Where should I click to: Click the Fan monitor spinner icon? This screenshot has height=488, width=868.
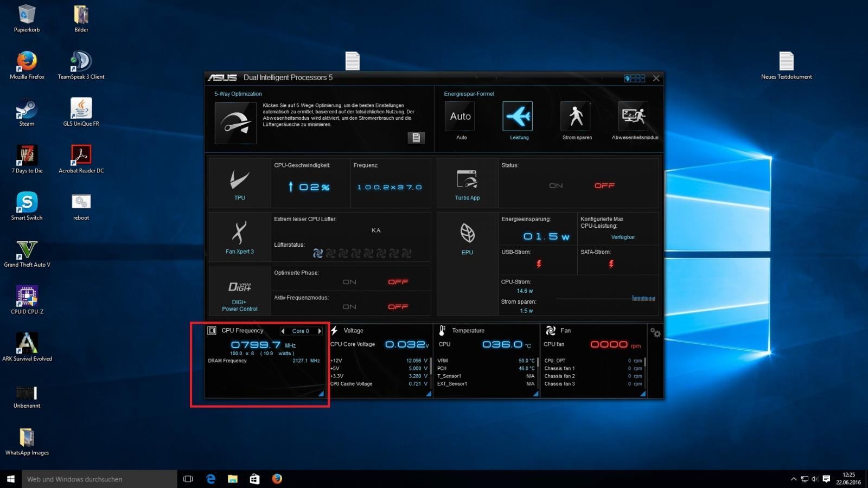point(551,330)
